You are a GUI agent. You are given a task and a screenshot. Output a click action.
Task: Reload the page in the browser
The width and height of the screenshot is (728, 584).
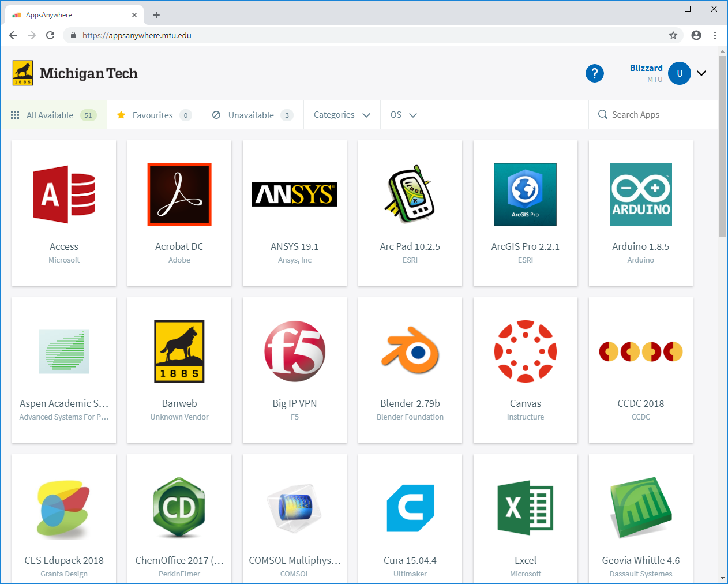(50, 35)
